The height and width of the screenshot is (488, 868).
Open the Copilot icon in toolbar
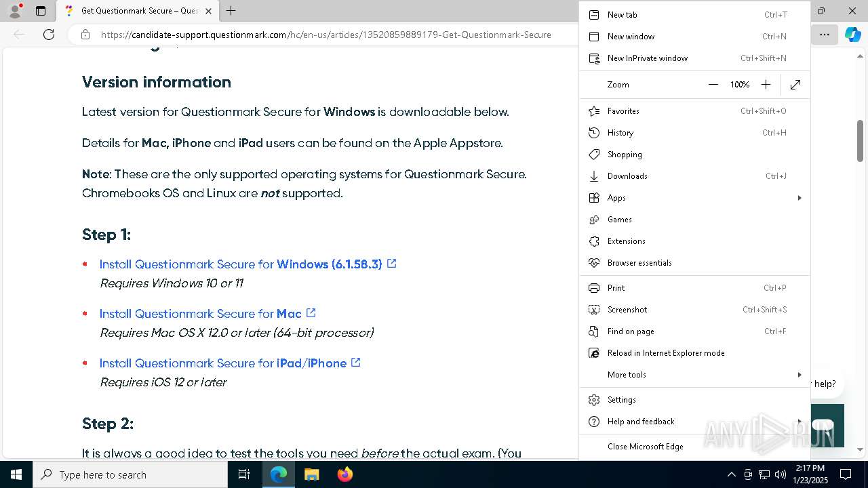[852, 35]
